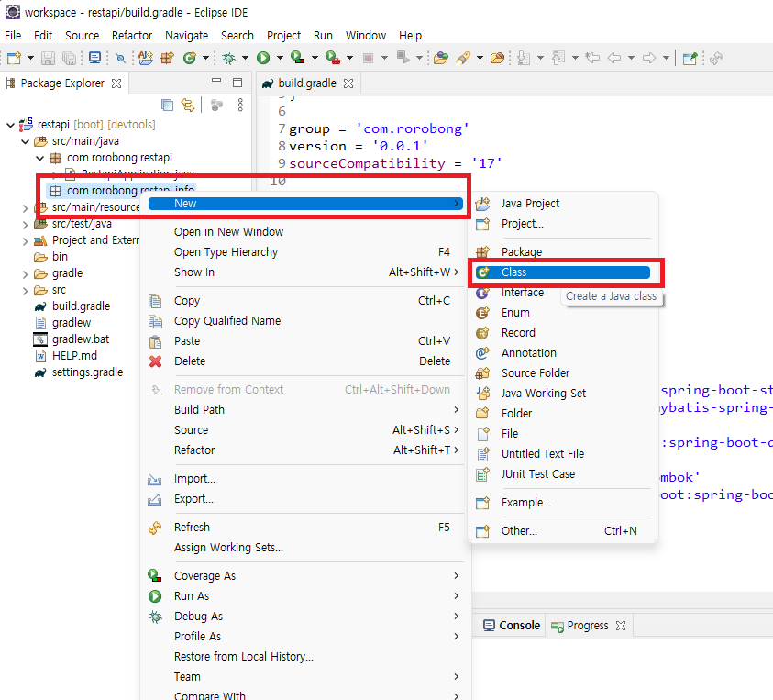The width and height of the screenshot is (773, 700).
Task: Click the New Java Package toolbar icon
Action: point(168,58)
